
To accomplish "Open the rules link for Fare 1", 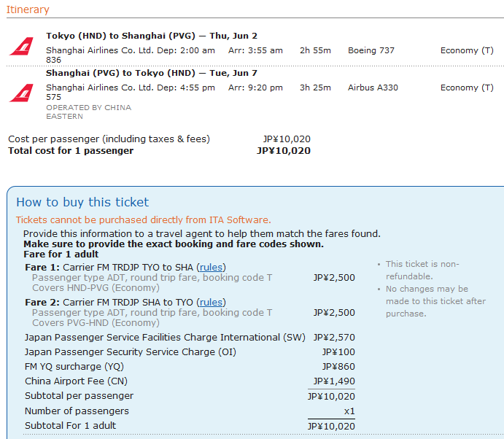I will [x=212, y=267].
